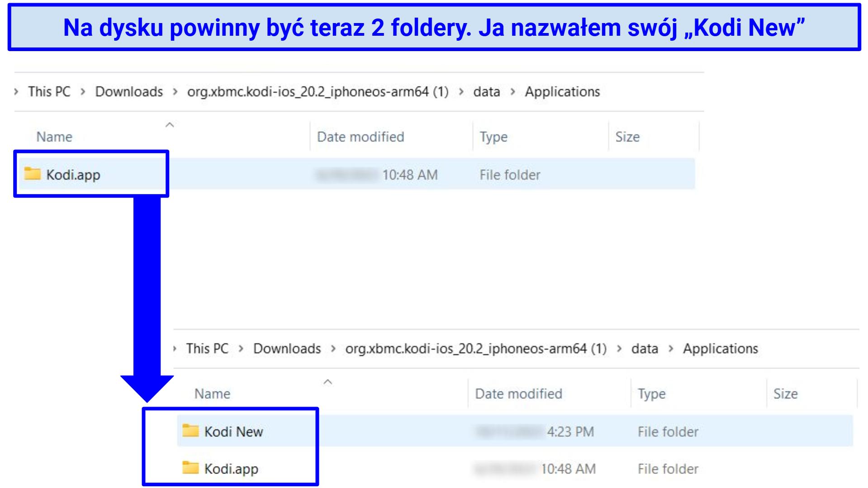
Task: Click the Kodi.app folder icon in upper window
Action: pos(33,174)
